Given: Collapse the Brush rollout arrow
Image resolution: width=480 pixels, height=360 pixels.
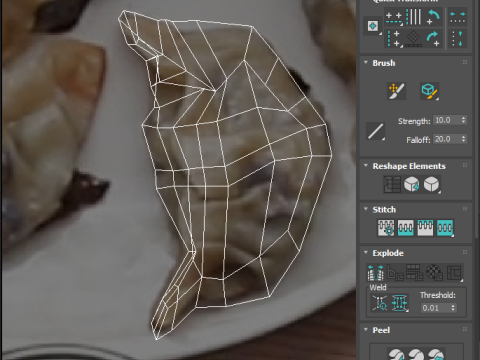Looking at the screenshot, I should [366, 62].
